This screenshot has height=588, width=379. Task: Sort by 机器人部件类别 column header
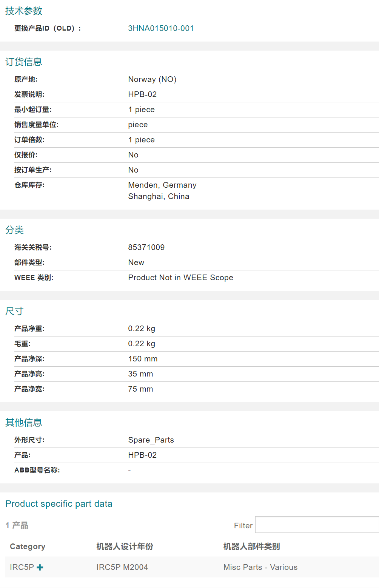click(x=251, y=546)
